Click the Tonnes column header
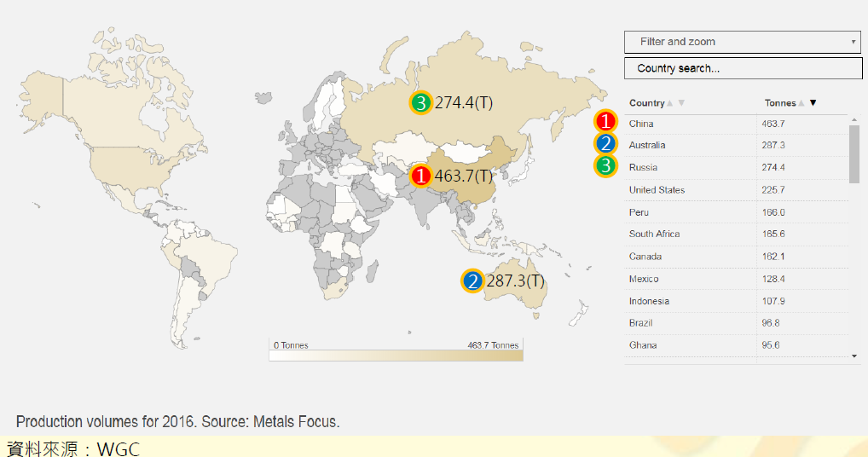The image size is (868, 457). click(x=780, y=103)
